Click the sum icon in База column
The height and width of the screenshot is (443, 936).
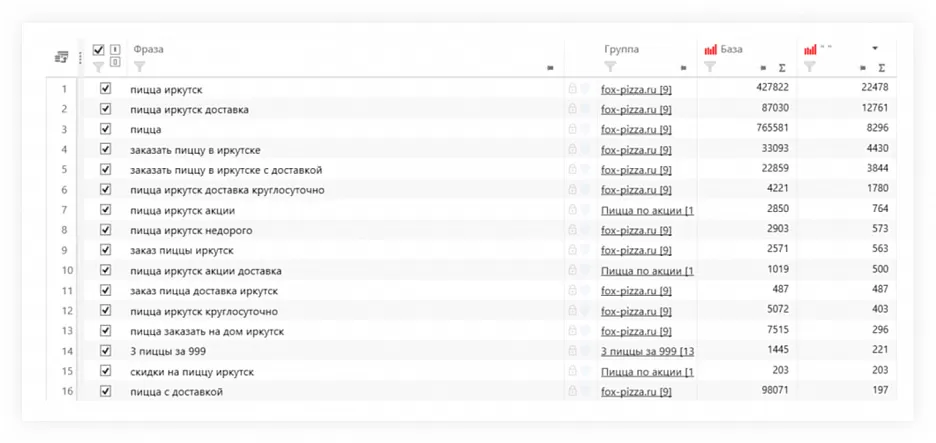[781, 68]
